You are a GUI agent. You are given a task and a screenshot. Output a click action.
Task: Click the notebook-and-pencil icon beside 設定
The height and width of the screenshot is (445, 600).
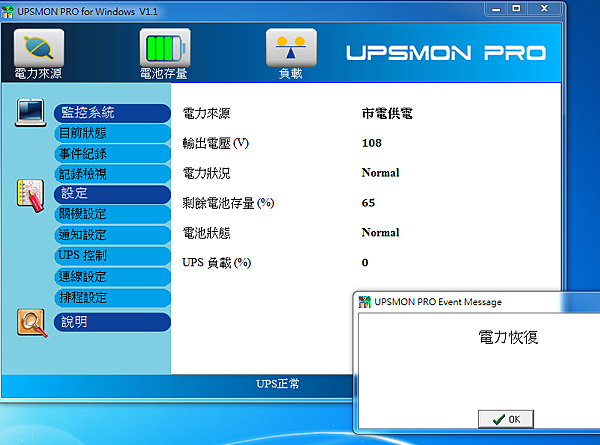[31, 195]
